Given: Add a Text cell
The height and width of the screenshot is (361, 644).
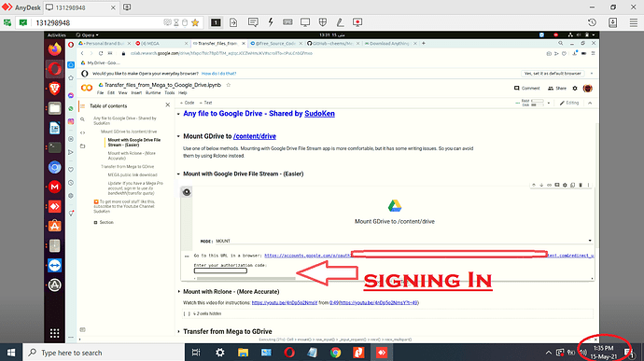Looking at the screenshot, I should (x=205, y=103).
